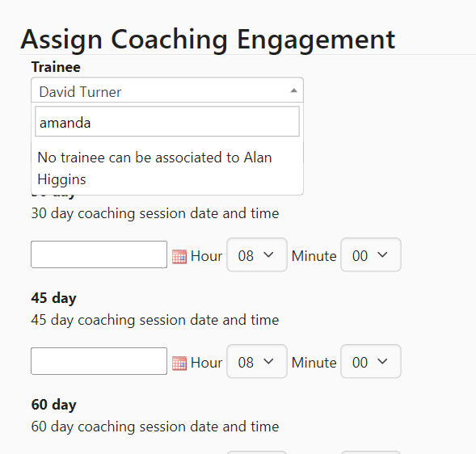
Task: Click the David Turner trainee selection box
Action: [x=167, y=90]
